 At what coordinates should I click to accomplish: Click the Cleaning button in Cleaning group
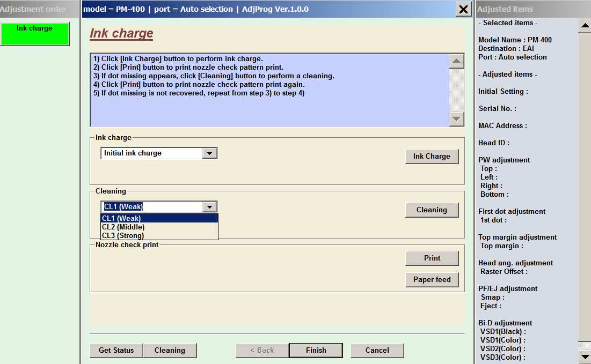coord(432,210)
